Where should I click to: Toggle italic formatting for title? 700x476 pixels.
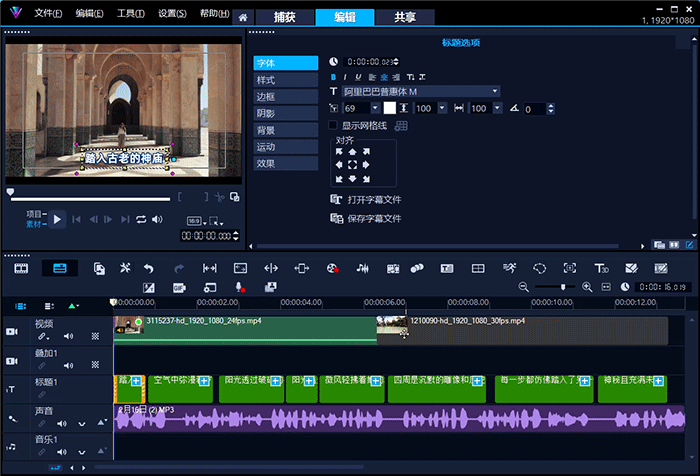coord(345,77)
